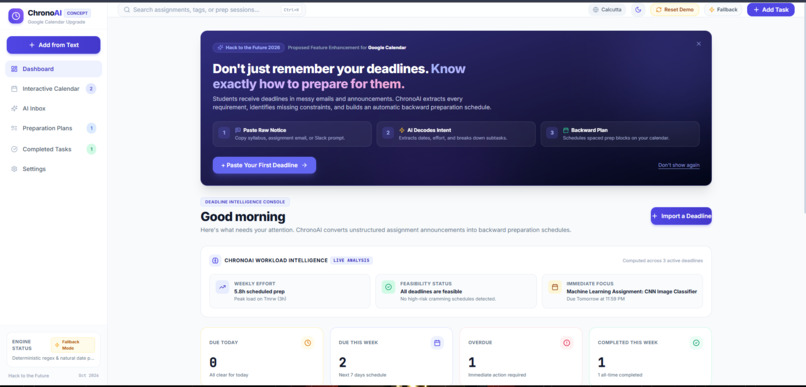Click the Due This Week calendar icon
Image resolution: width=806 pixels, height=387 pixels.
437,343
